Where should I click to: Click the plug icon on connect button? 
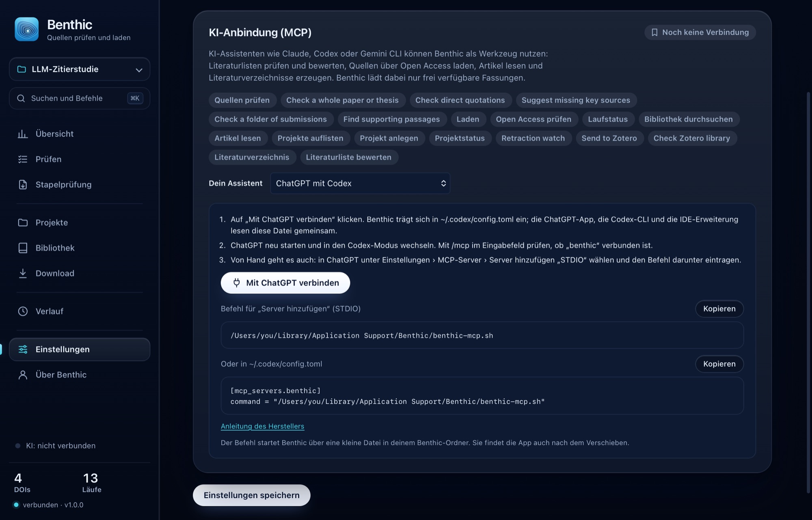(x=236, y=283)
